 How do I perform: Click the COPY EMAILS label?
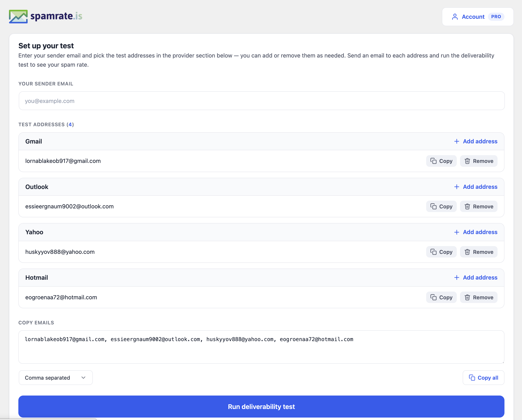click(36, 323)
